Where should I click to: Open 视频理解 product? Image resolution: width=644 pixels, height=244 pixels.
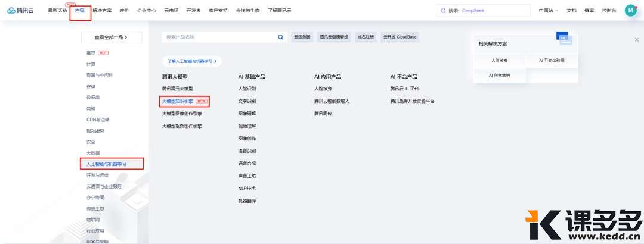click(247, 126)
